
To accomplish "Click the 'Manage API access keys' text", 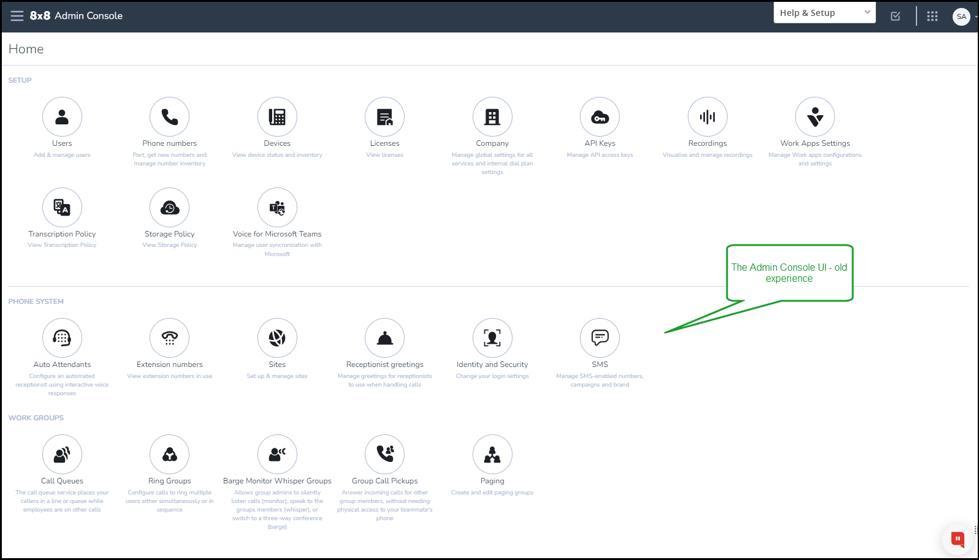I will coord(600,155).
